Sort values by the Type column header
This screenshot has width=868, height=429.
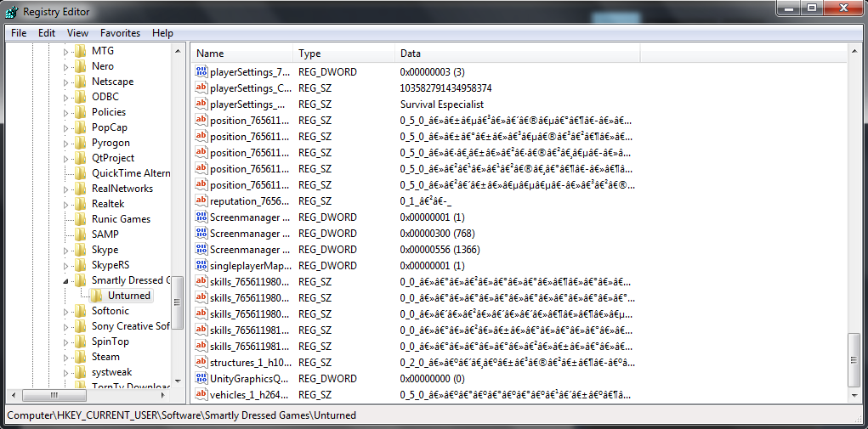click(x=343, y=54)
